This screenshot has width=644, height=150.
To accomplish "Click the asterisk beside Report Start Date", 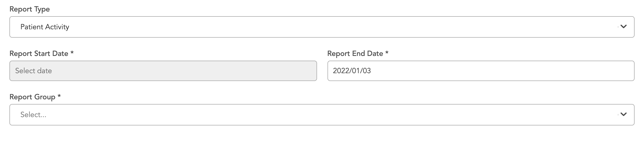I will pyautogui.click(x=72, y=53).
